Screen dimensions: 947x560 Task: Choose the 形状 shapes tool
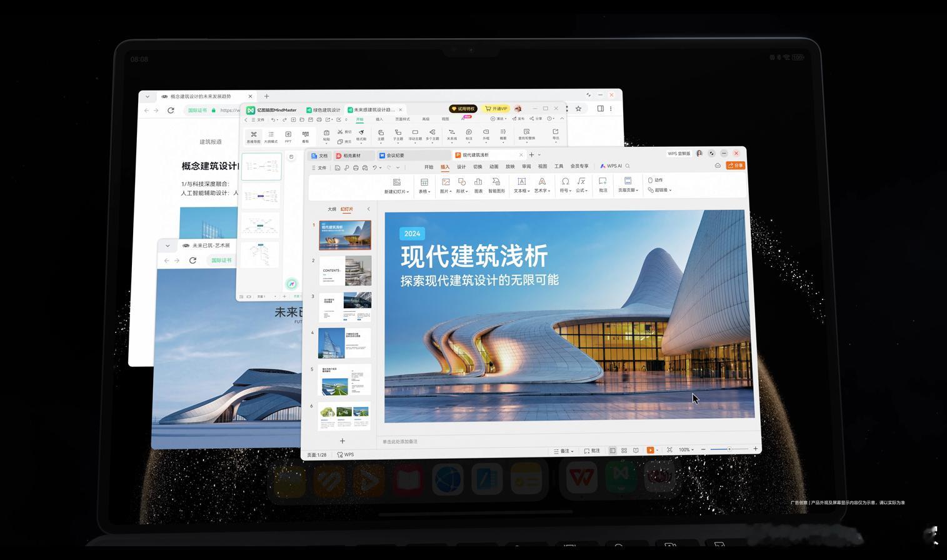point(462,186)
